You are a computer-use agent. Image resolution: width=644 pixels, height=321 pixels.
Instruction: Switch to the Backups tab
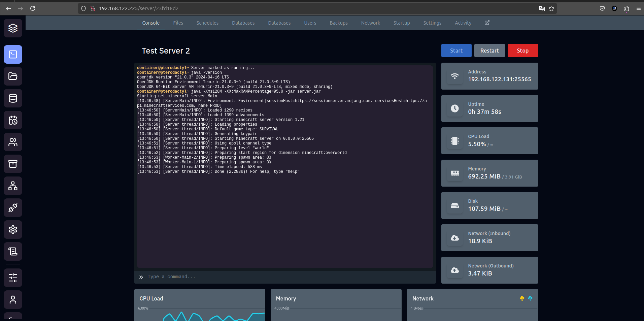[339, 23]
